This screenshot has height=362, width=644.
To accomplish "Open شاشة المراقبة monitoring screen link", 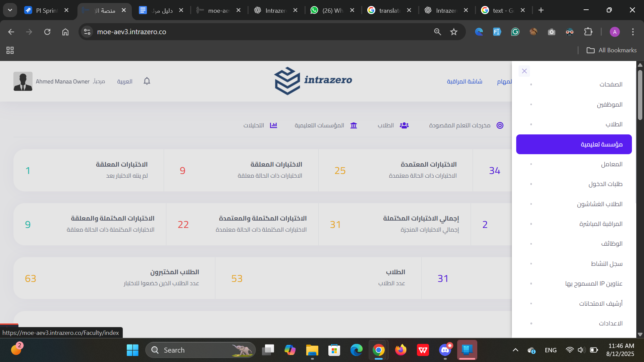I will coord(464,81).
